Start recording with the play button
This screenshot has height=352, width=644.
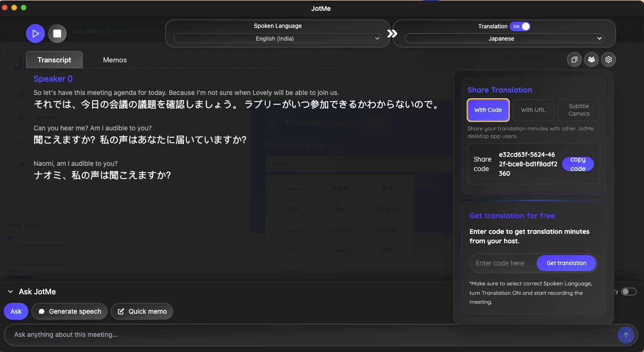click(x=35, y=34)
